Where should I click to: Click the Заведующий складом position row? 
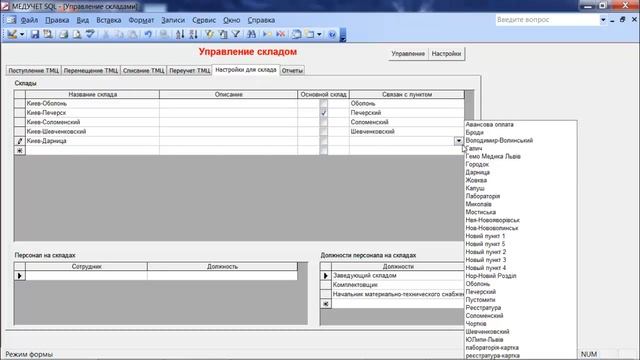398,276
